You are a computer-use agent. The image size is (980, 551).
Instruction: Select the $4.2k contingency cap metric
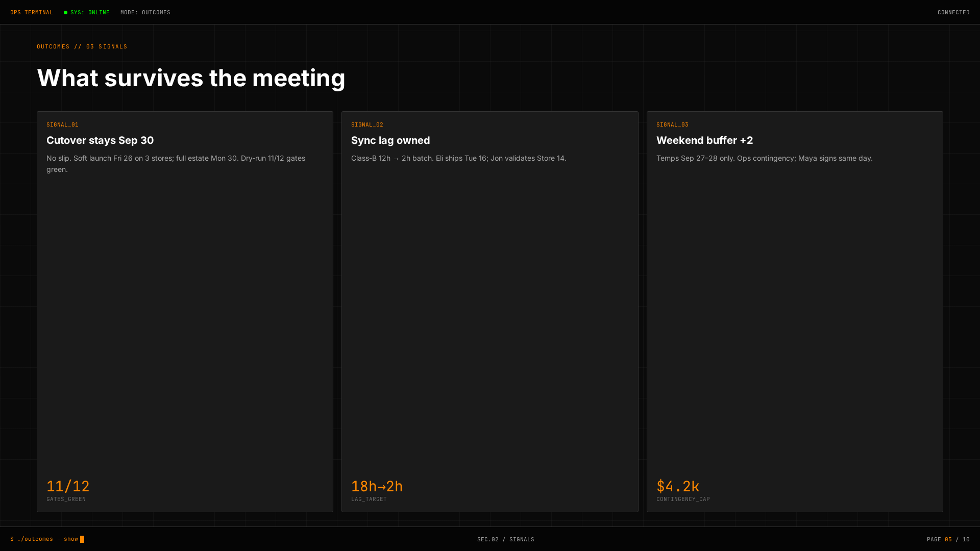tap(678, 486)
